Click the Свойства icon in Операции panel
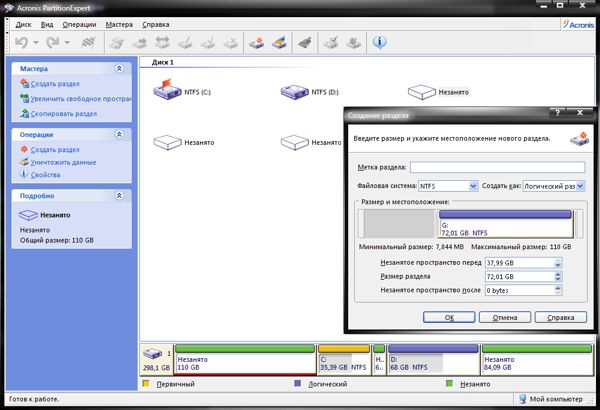This screenshot has width=600, height=410. coord(24,174)
